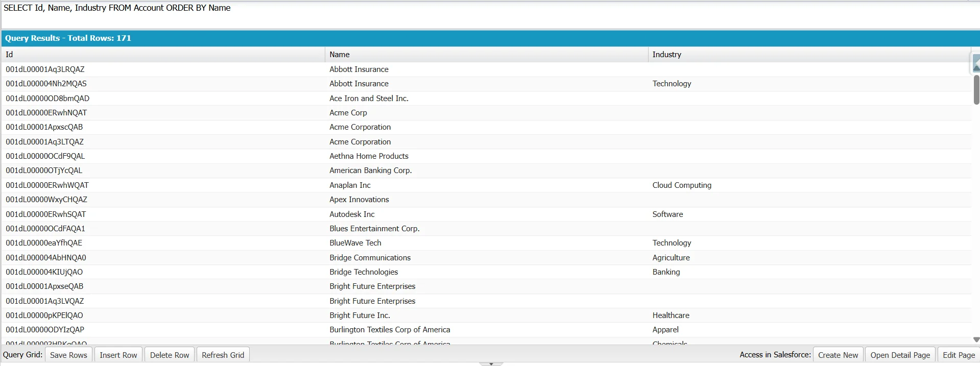
Task: Select Id cell 001dL00001Aq3LTQAZ
Action: 163,142
